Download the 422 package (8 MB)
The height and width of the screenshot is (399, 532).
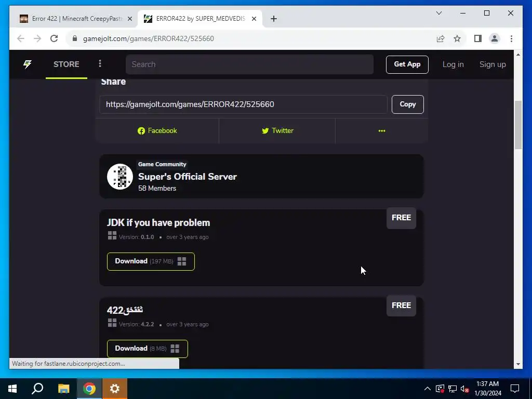tap(147, 349)
